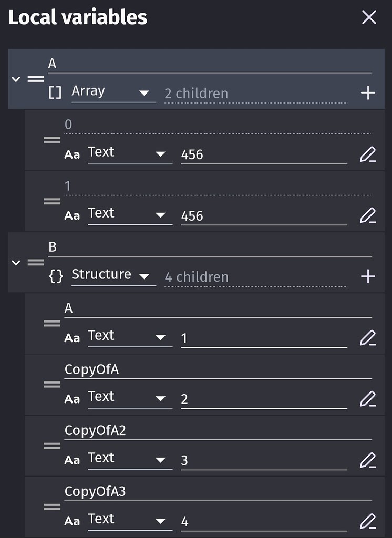Image resolution: width=392 pixels, height=538 pixels.
Task: Click the CopyOfA3 name field
Action: [218, 492]
